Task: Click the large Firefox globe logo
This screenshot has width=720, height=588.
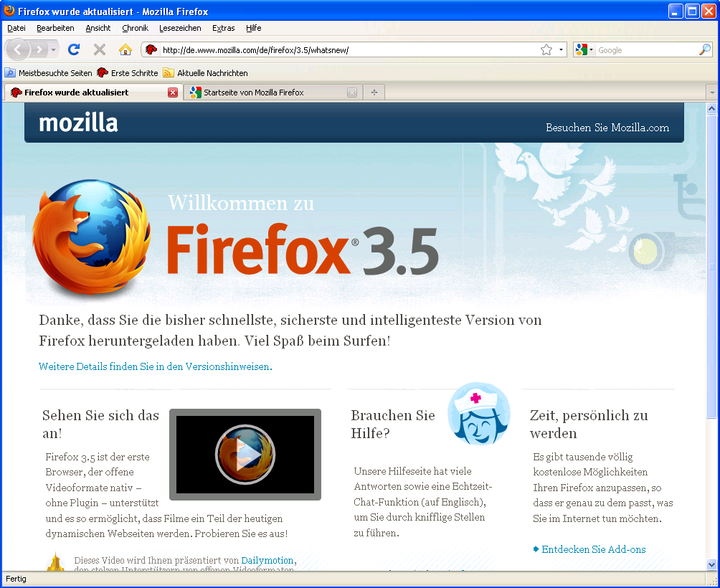Action: pos(92,238)
